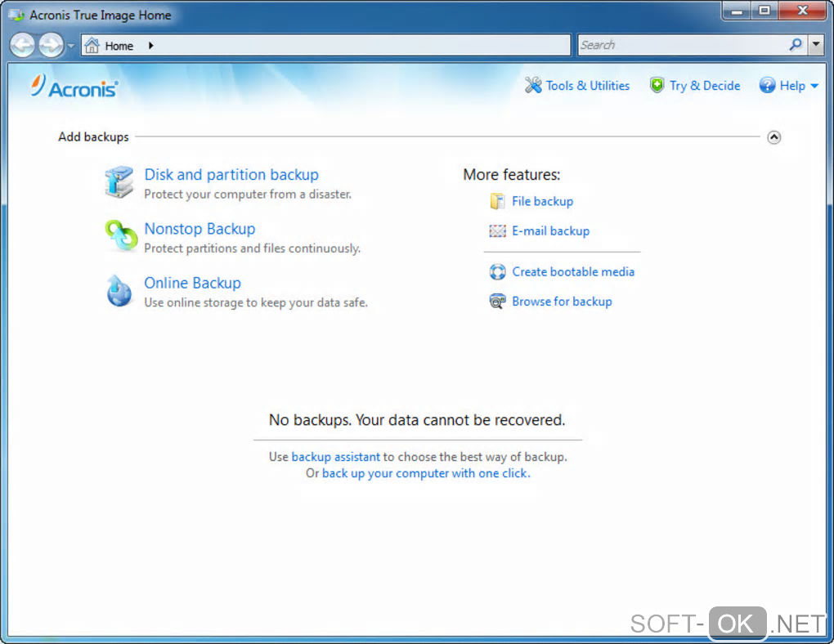
Task: Launch the backup assistant link
Action: pyautogui.click(x=335, y=457)
